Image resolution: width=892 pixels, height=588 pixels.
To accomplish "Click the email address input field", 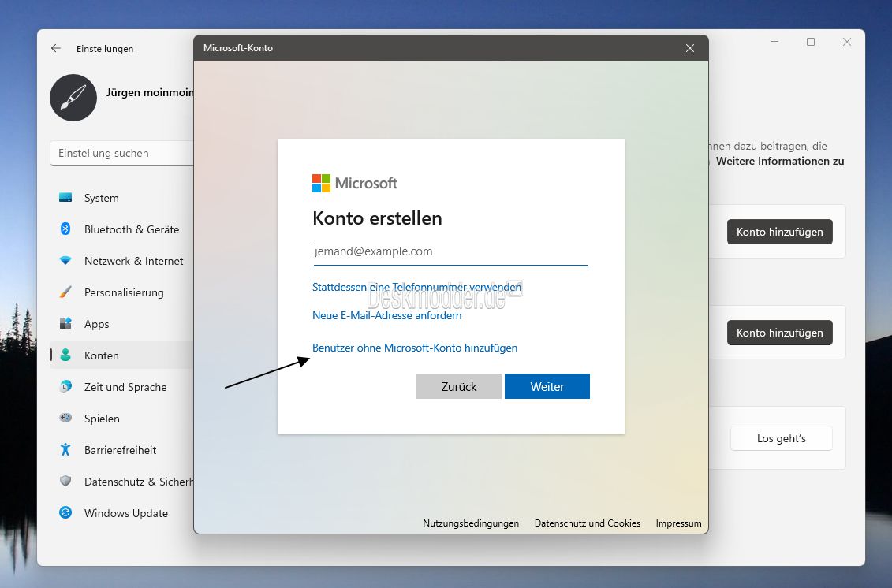I will coord(450,251).
